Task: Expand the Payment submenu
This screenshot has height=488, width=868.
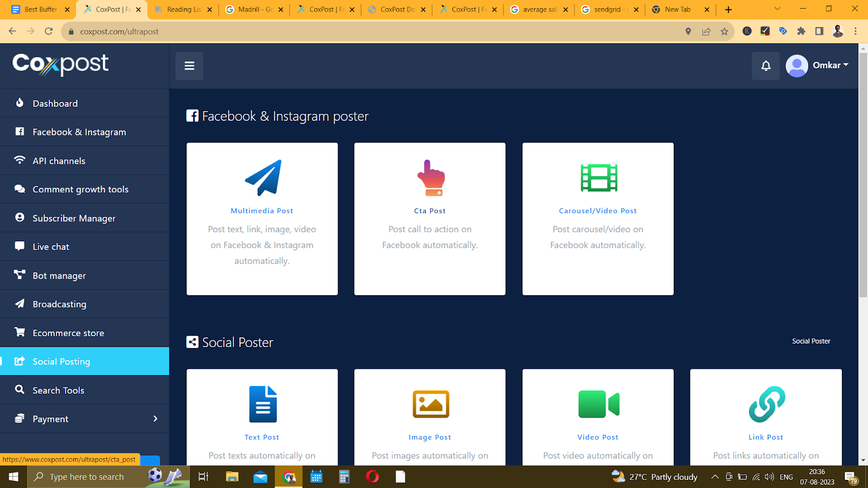Action: point(155,419)
